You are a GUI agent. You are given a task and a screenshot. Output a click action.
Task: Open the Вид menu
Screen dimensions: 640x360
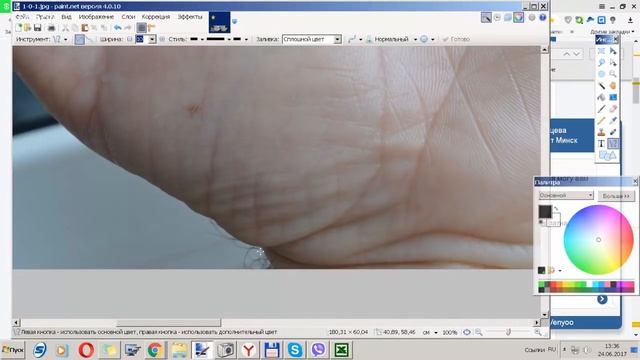coord(66,17)
